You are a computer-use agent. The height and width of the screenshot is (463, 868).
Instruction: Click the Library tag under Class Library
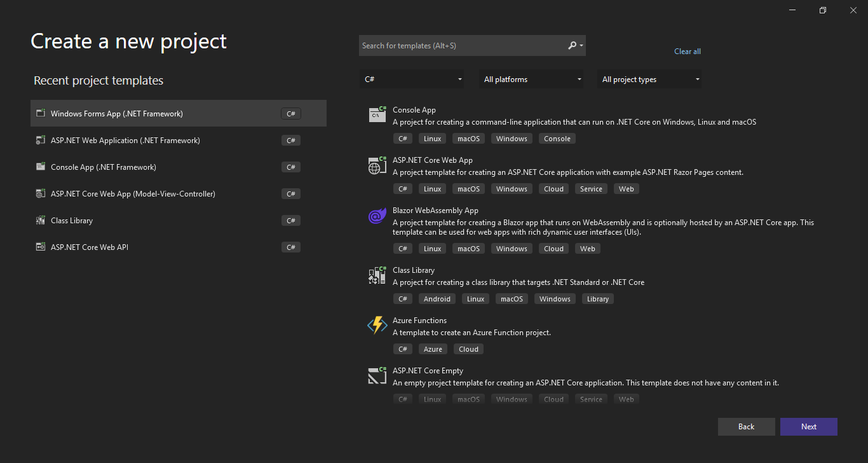point(598,299)
